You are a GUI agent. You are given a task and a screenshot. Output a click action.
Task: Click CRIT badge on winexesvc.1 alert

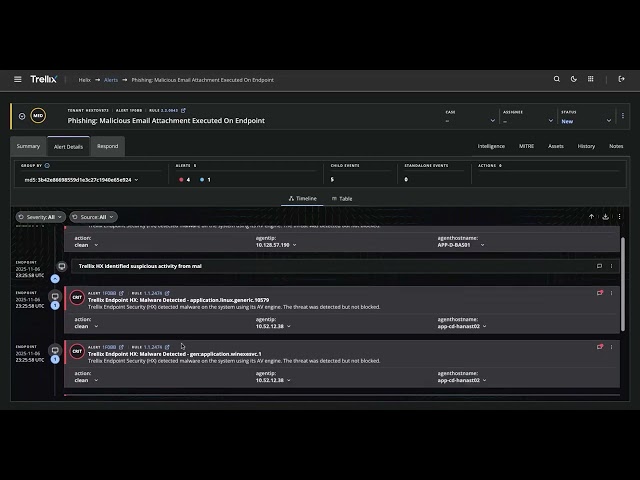point(77,351)
